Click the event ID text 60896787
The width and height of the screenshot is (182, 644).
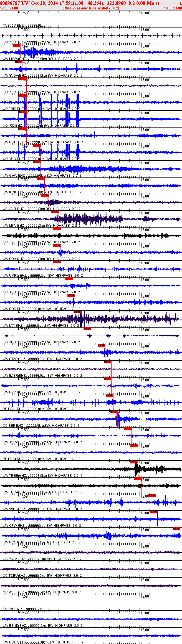(10, 3)
